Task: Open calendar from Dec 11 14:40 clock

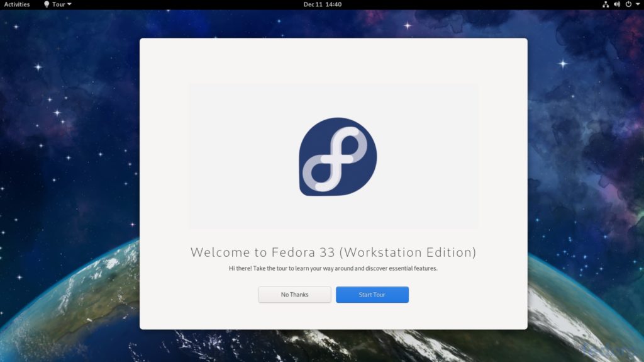Action: (323, 4)
